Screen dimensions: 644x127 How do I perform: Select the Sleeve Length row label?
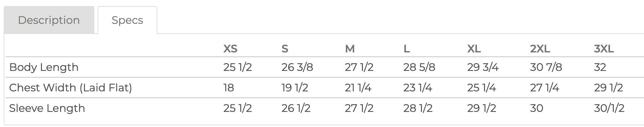pyautogui.click(x=47, y=108)
